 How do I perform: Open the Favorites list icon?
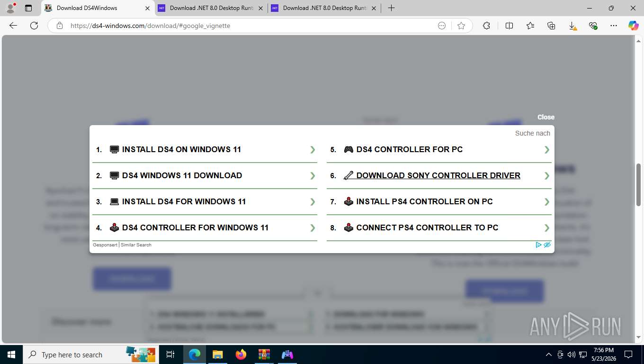point(530,26)
